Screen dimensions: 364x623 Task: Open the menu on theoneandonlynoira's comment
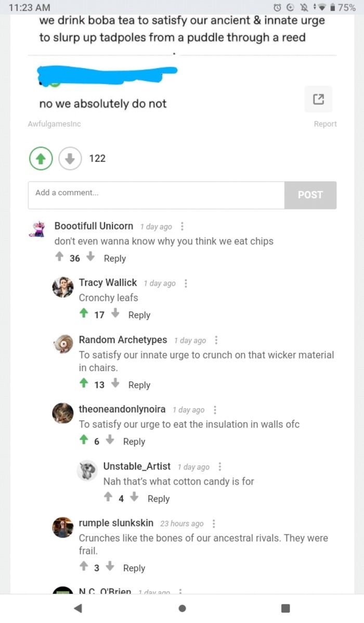pos(215,410)
